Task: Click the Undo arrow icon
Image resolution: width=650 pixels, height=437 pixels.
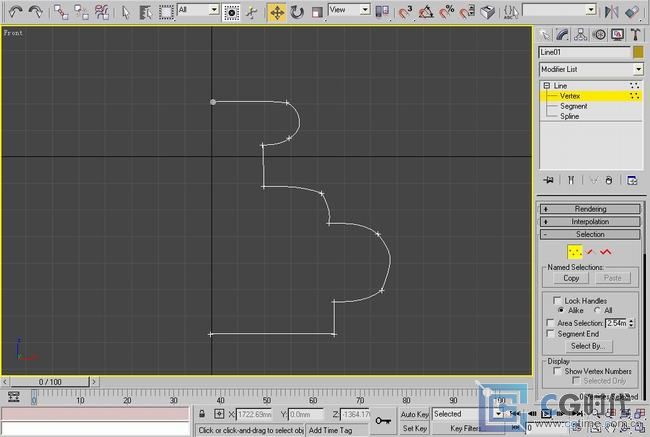Action: click(15, 12)
